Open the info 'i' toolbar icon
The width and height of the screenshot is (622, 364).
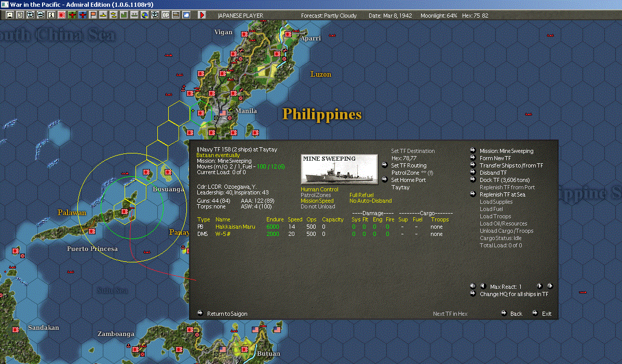(x=51, y=15)
